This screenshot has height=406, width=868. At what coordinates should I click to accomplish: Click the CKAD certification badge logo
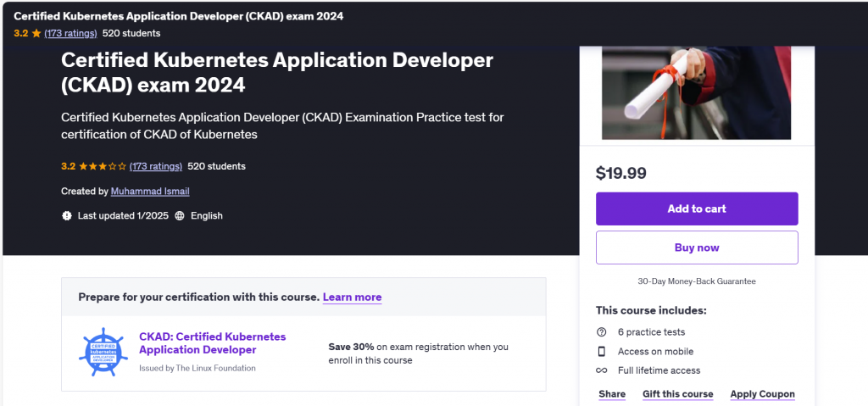pos(103,353)
